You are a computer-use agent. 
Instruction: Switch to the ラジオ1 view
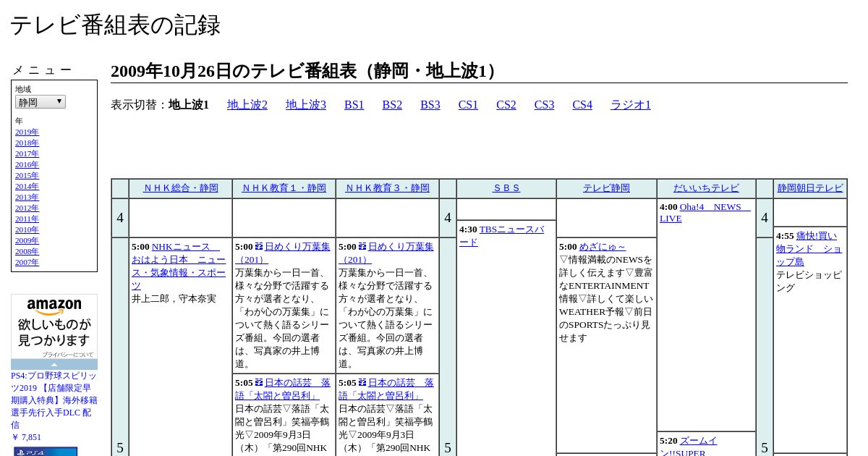pyautogui.click(x=631, y=105)
